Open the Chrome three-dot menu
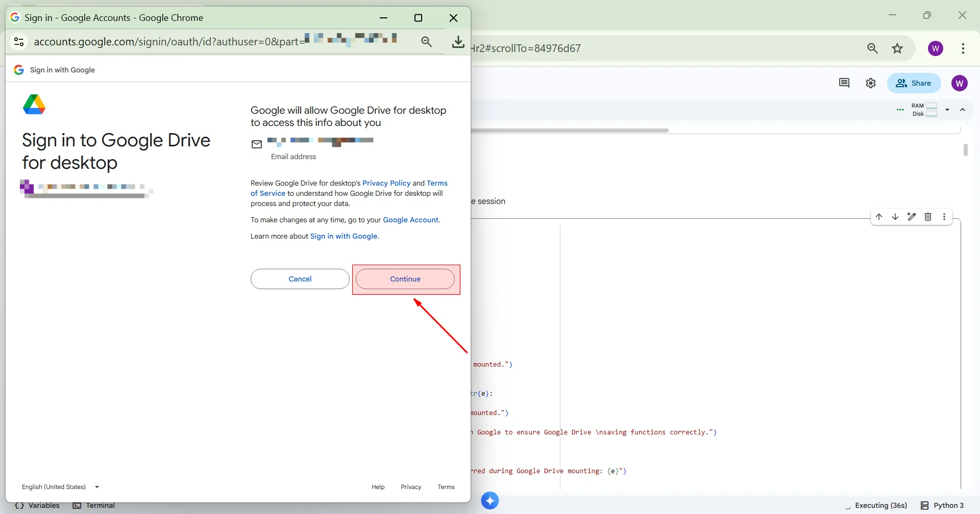Image resolution: width=980 pixels, height=514 pixels. (x=963, y=48)
